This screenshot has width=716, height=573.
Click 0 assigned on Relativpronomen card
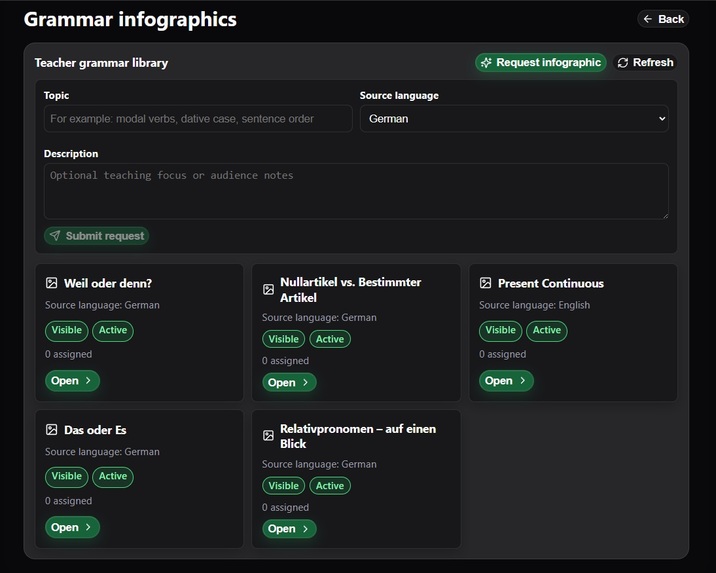(x=285, y=507)
